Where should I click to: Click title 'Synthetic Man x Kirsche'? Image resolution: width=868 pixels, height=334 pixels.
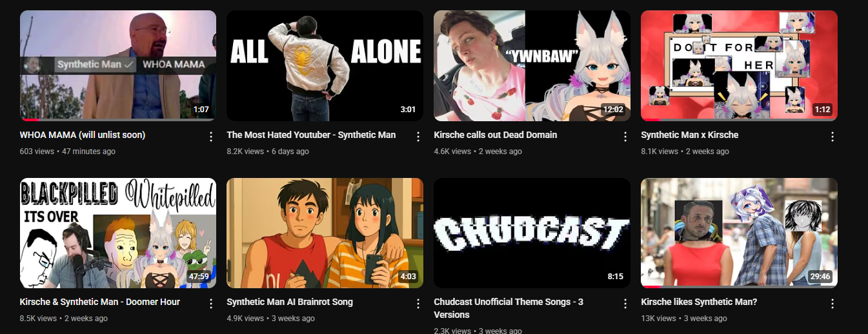pyautogui.click(x=689, y=135)
